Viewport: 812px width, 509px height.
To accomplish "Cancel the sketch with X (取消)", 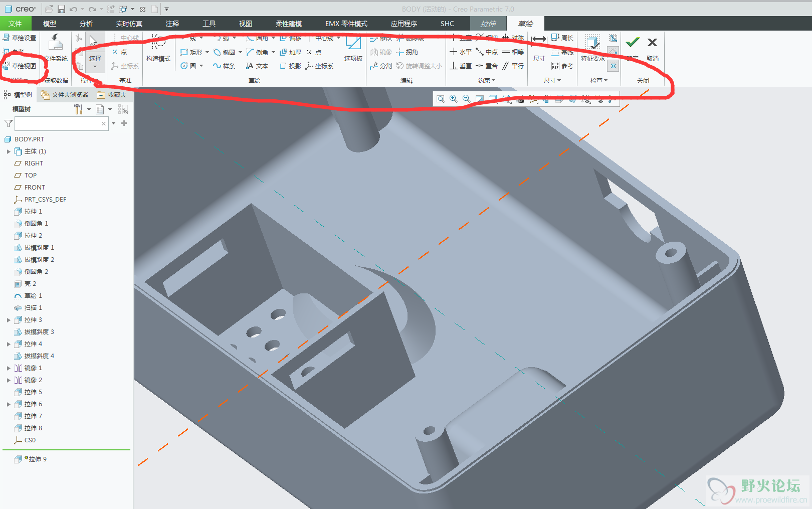I will pyautogui.click(x=652, y=48).
